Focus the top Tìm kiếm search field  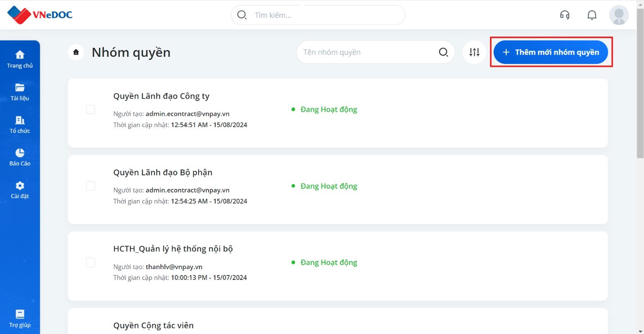pyautogui.click(x=318, y=15)
